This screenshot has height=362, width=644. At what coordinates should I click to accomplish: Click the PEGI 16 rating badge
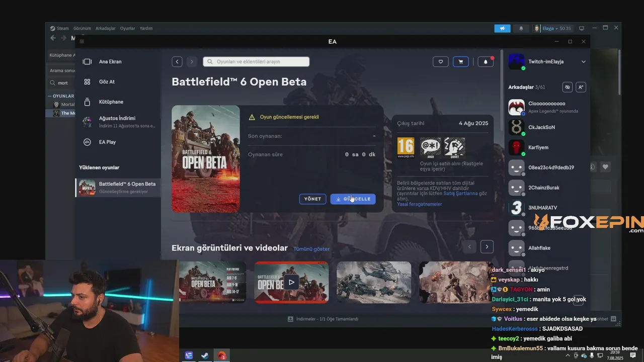coord(406,147)
